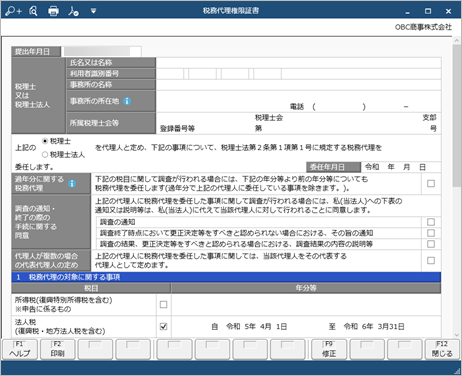Click the 氏名又は名称 input field

point(299,62)
